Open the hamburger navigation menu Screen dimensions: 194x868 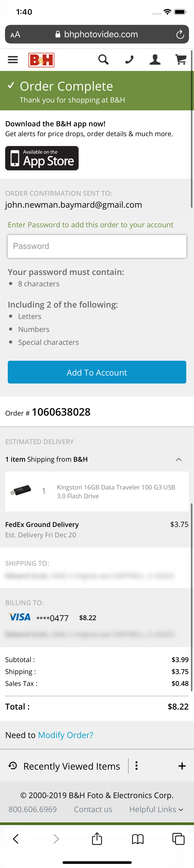coord(12,60)
